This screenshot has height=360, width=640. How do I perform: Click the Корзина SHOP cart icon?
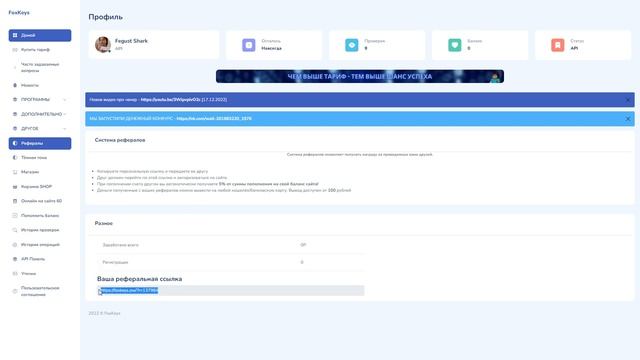tap(15, 187)
